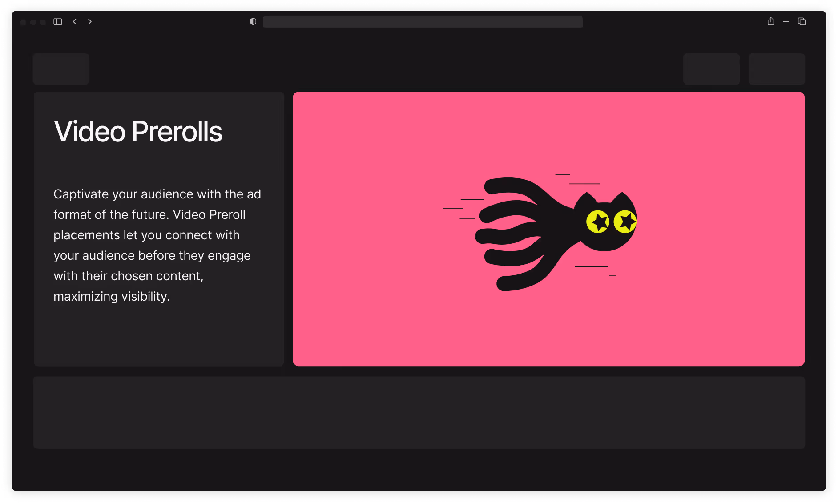The width and height of the screenshot is (838, 504).
Task: Open the Share icon
Action: tap(771, 21)
